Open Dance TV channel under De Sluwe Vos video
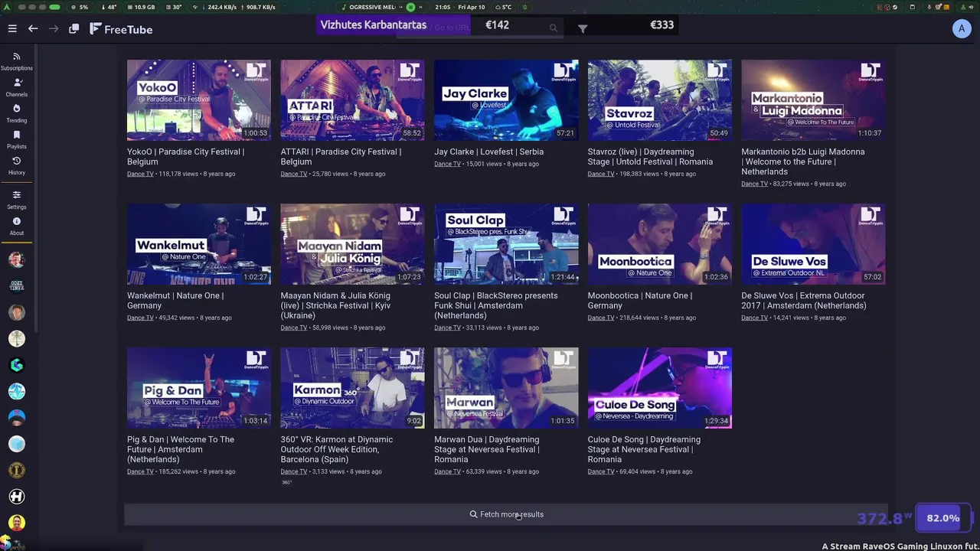Screen dimensions: 980x551 (x=754, y=318)
